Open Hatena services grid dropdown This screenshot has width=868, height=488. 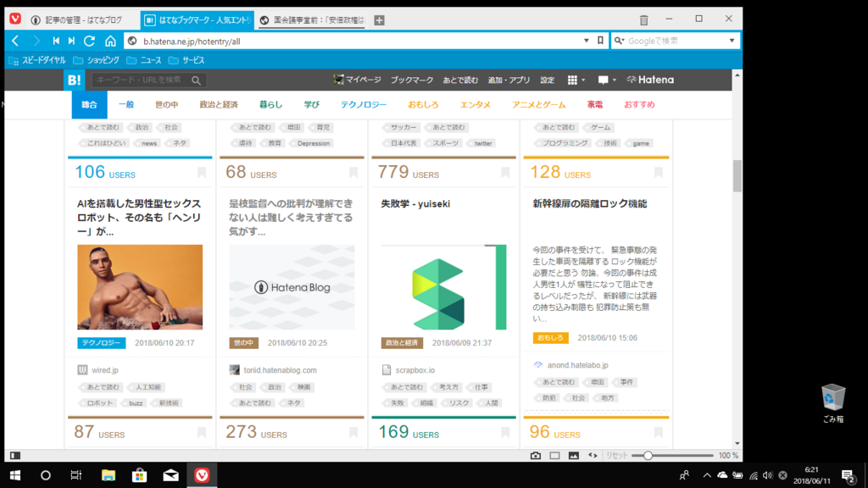[576, 80]
